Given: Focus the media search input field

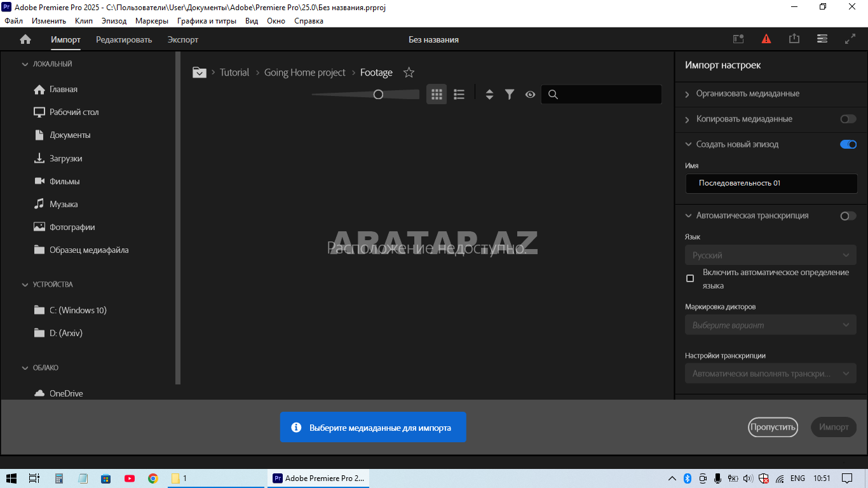Looking at the screenshot, I should click(x=601, y=94).
